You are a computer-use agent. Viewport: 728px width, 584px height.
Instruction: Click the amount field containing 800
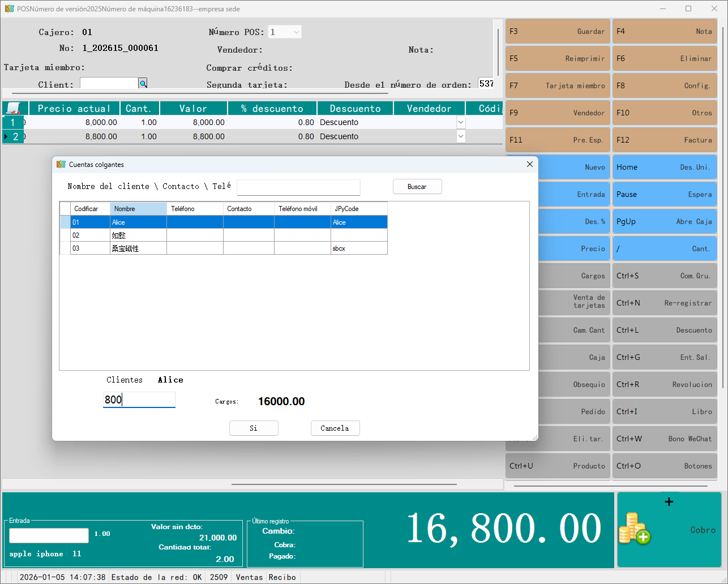point(139,400)
